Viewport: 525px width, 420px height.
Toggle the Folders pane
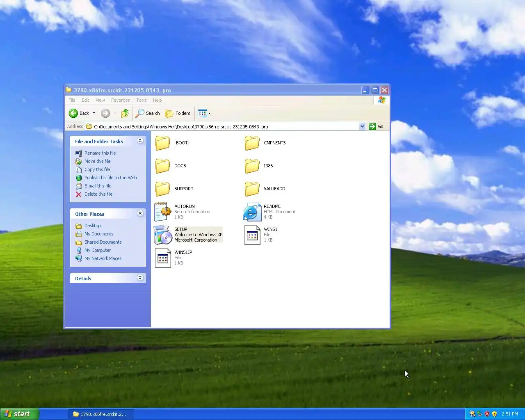click(x=178, y=113)
